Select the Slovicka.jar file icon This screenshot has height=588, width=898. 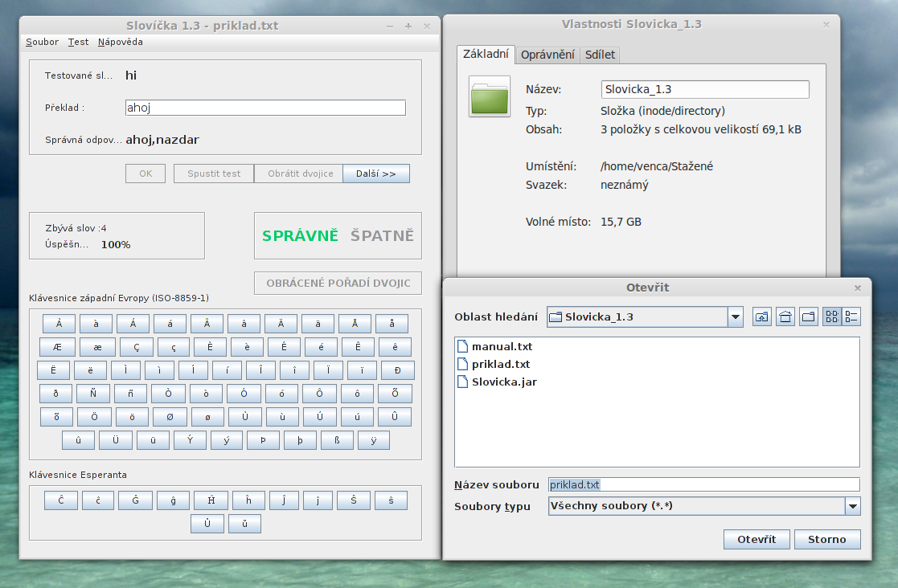(x=462, y=382)
